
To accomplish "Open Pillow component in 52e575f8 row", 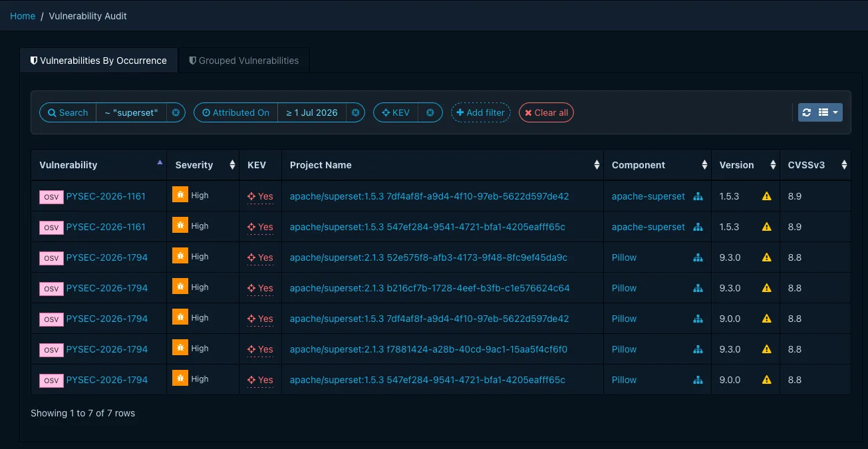I will pos(624,257).
